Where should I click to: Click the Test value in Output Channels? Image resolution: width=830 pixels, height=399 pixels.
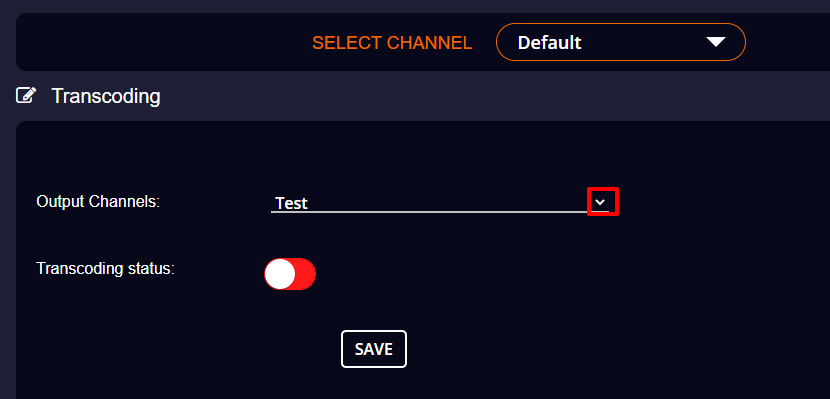pos(292,203)
